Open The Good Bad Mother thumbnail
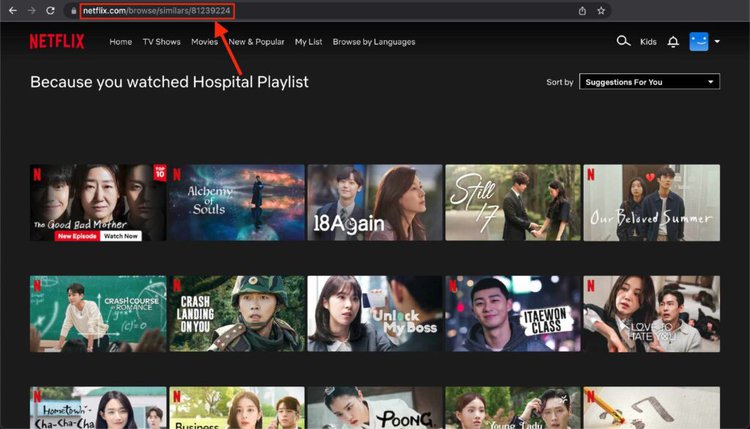This screenshot has height=429, width=750. tap(98, 203)
